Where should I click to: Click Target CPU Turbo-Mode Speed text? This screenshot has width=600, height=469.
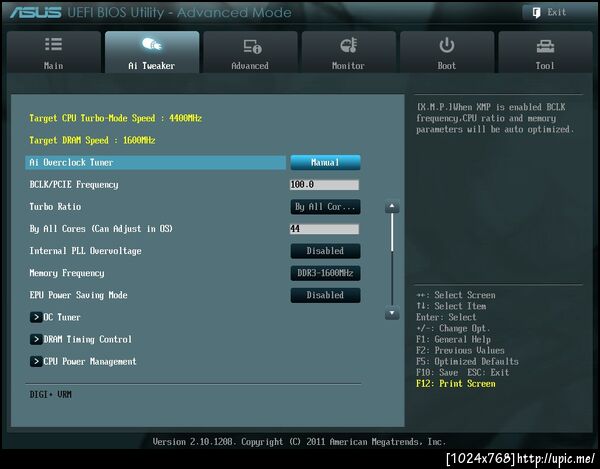coord(116,118)
